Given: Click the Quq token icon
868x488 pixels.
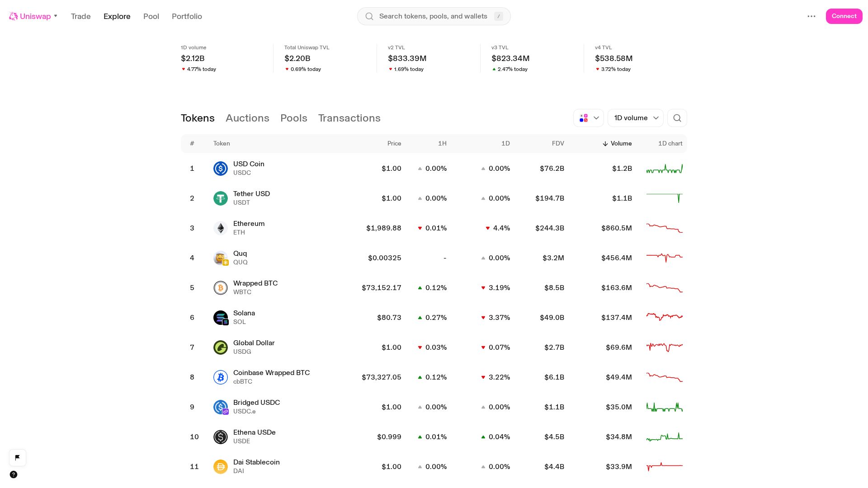Looking at the screenshot, I should click(221, 258).
